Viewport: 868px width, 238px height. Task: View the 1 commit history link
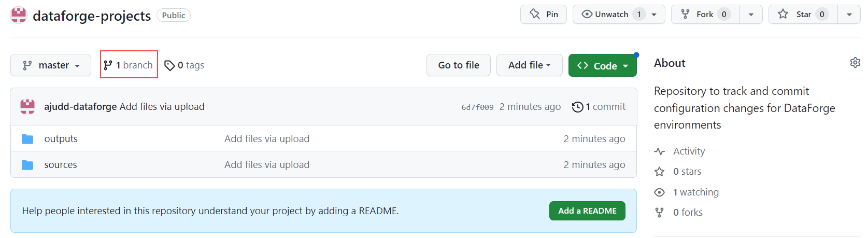pos(599,107)
